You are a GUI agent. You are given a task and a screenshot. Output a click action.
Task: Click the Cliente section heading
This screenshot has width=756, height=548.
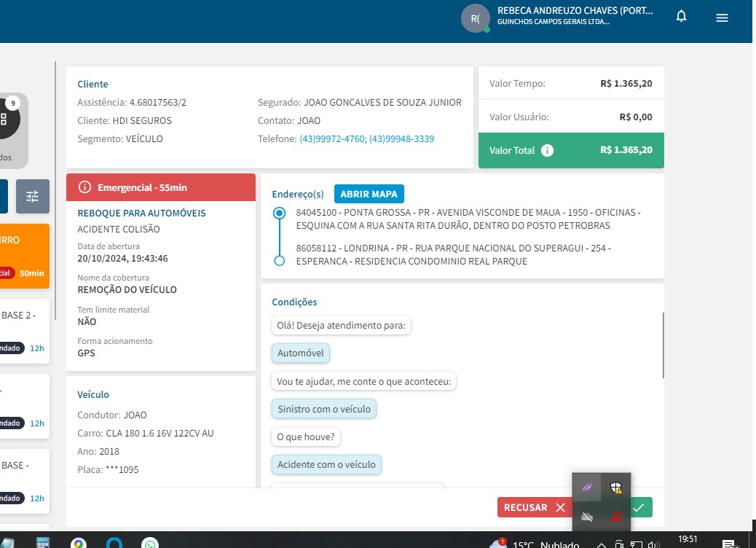coord(92,84)
